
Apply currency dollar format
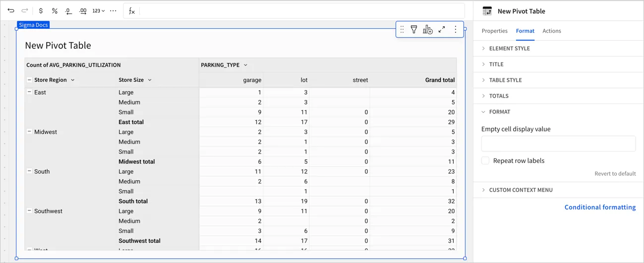41,10
